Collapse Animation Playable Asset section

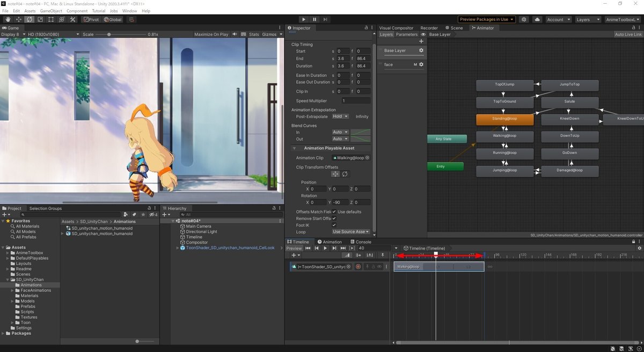294,148
